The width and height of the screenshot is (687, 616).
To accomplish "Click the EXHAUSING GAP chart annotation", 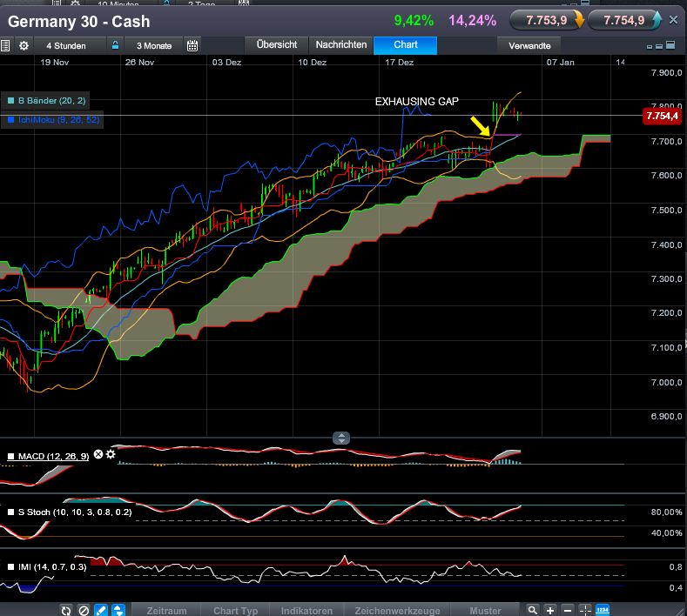I will (417, 102).
